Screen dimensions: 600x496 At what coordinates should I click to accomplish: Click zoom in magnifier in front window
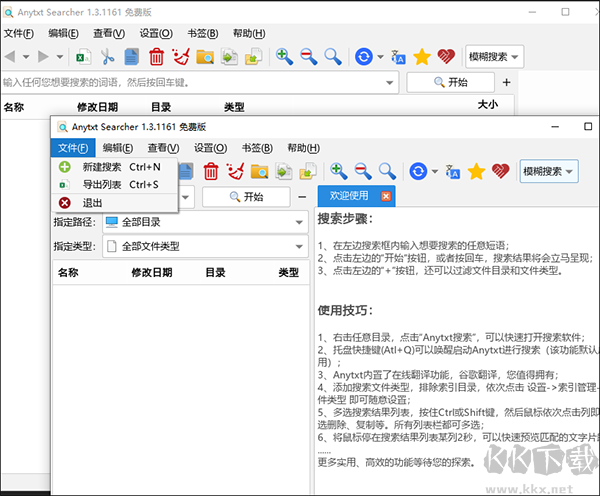[339, 171]
